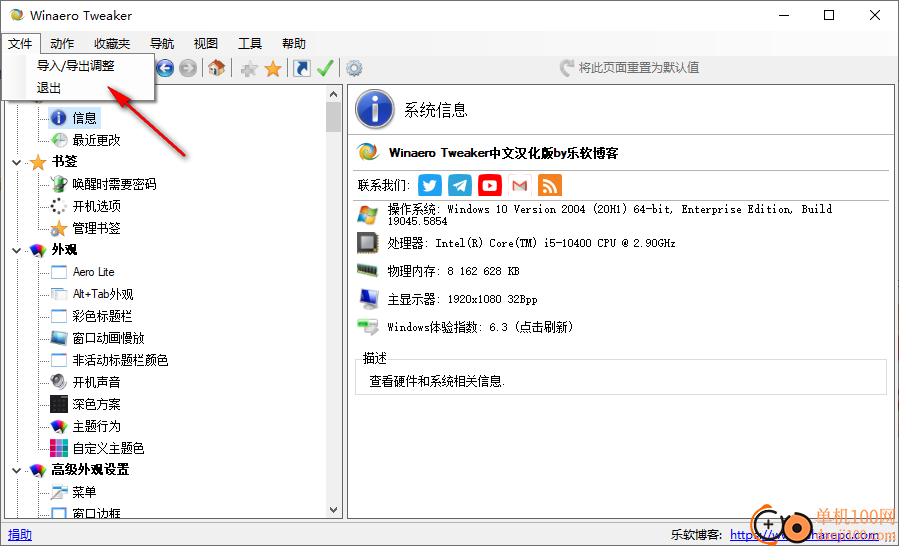Click the 高级外观设置 category label

[90, 470]
